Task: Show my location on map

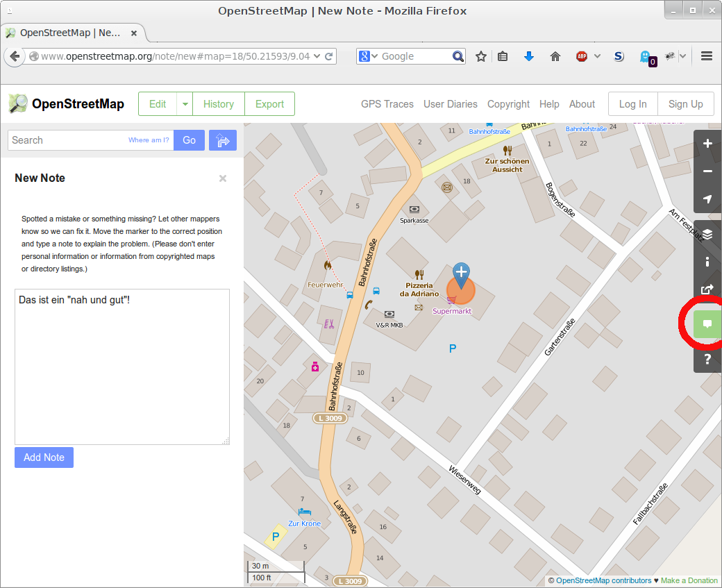Action: coord(707,199)
